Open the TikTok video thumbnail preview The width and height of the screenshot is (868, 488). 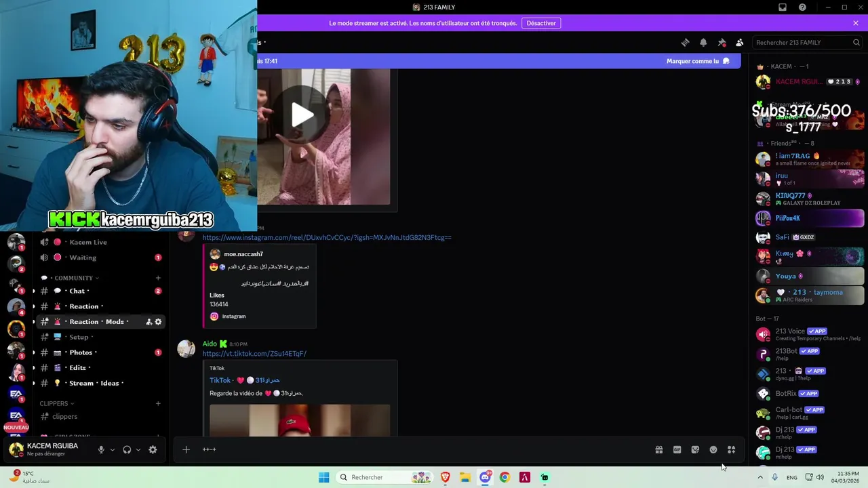300,420
